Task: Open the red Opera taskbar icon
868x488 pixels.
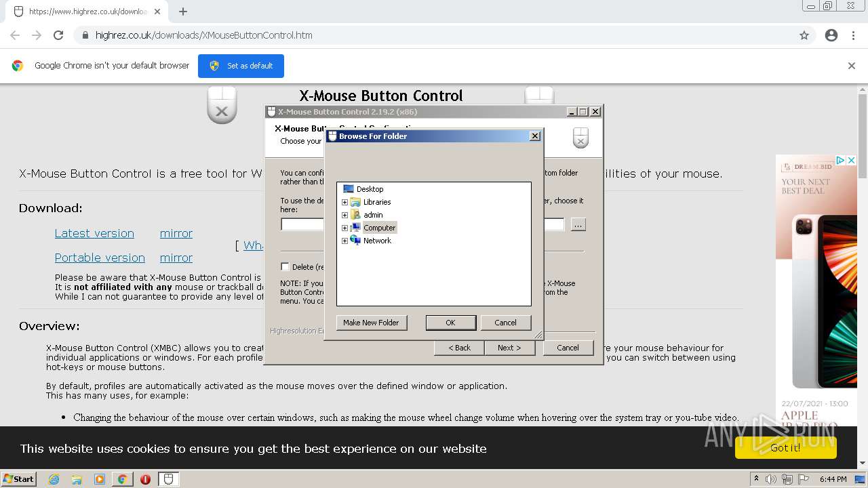Action: point(145,479)
